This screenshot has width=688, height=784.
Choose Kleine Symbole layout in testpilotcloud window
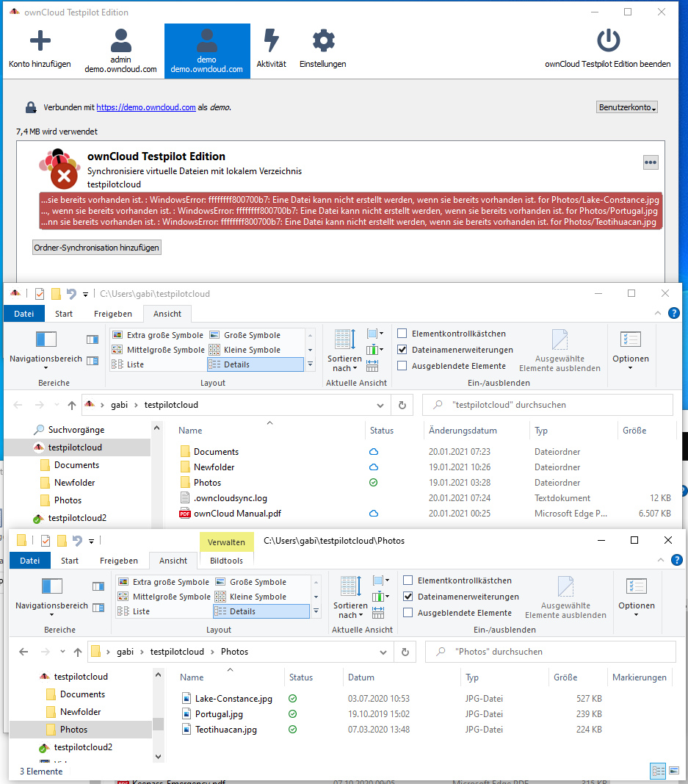(245, 350)
